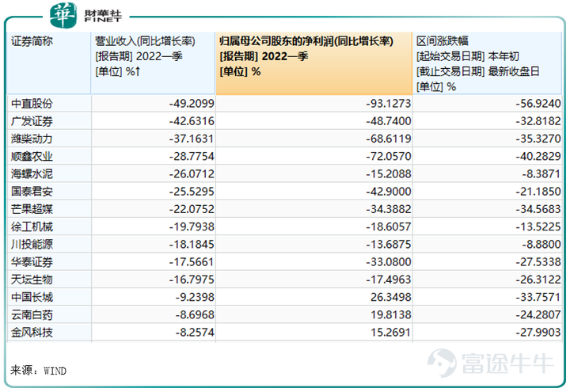The width and height of the screenshot is (570, 392).
Task: Select the 潍柴动力 row name
Action: [x=32, y=139]
